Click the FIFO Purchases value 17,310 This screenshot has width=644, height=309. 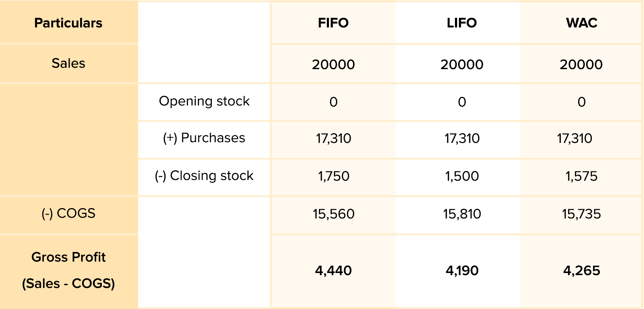[x=334, y=138]
